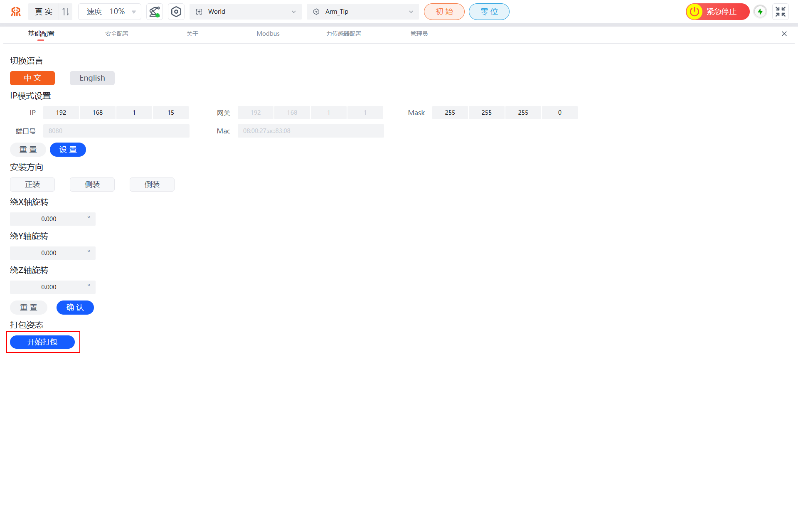Select 侧装 side mounting direction
This screenshot has width=798, height=532.
tap(92, 185)
